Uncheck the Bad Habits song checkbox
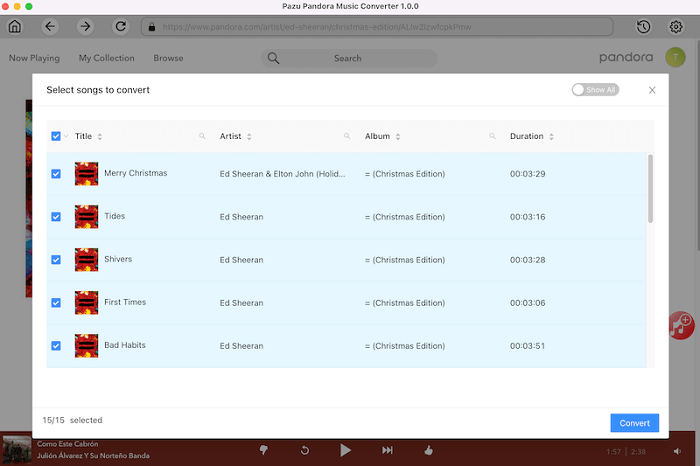Screen dimensions: 700x466 [x=56, y=346]
